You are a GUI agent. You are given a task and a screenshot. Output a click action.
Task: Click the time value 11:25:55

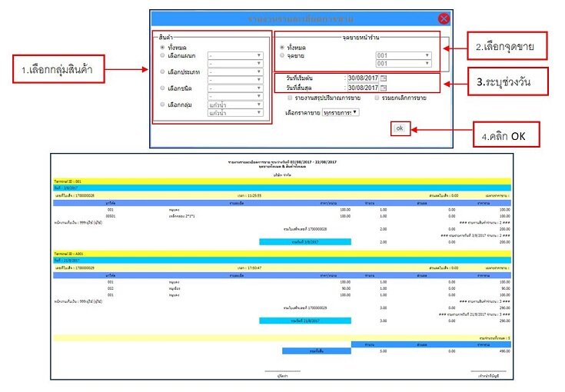click(254, 196)
